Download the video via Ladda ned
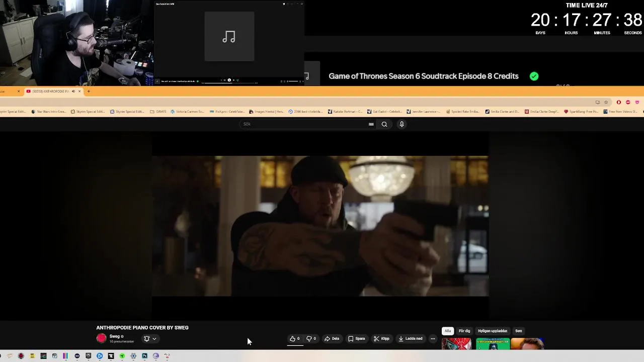Viewport: 644px width, 362px height. tap(411, 339)
